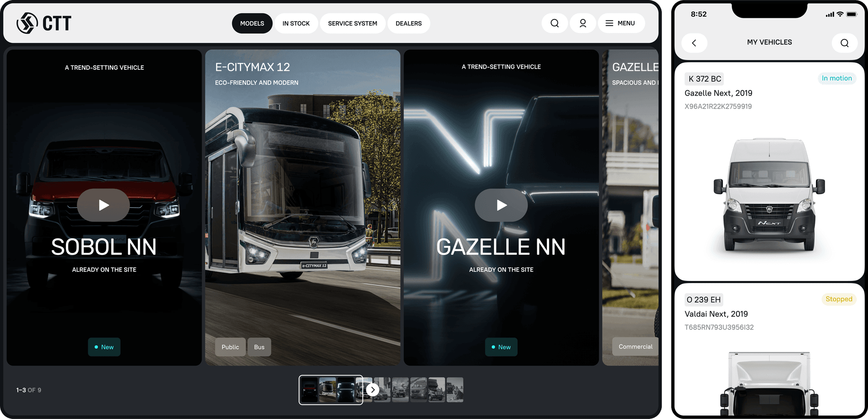Open the website search icon beside the account icon
The height and width of the screenshot is (419, 868).
pos(555,23)
